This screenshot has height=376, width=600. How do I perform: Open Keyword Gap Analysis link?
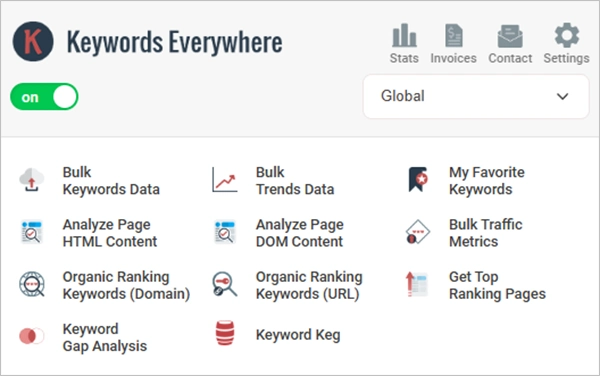[105, 337]
